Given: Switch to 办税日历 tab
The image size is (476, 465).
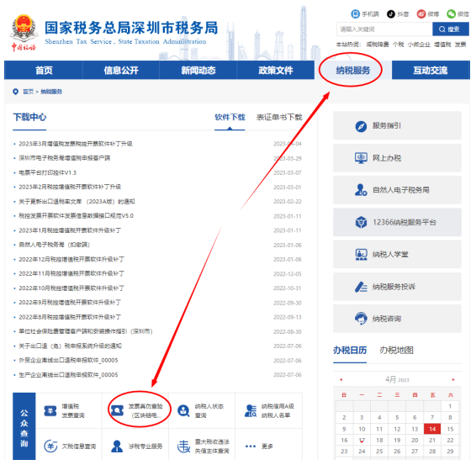Looking at the screenshot, I should (350, 351).
